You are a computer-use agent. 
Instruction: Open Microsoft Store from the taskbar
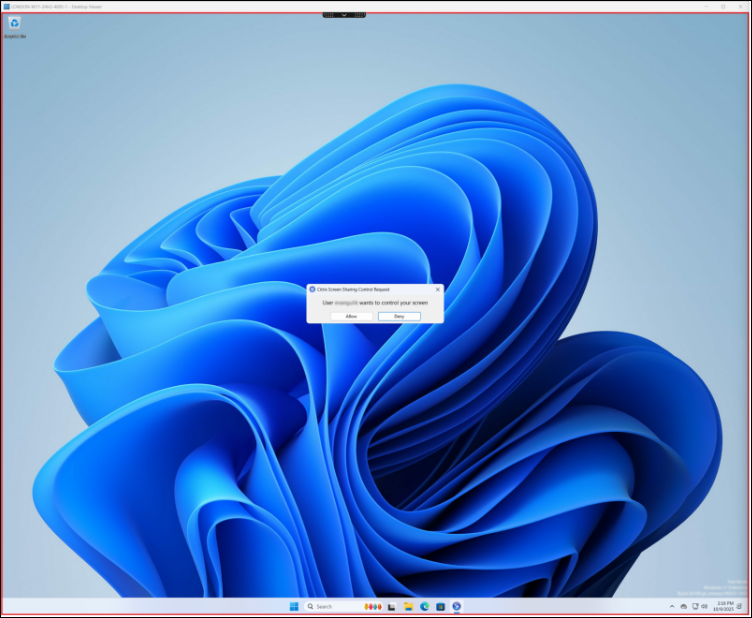pyautogui.click(x=440, y=606)
